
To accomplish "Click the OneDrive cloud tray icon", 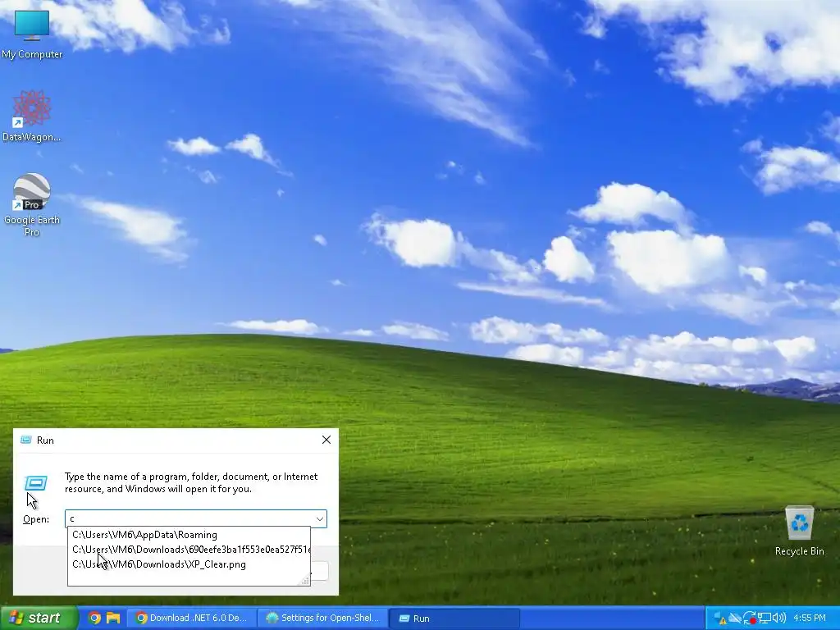I will (x=735, y=619).
